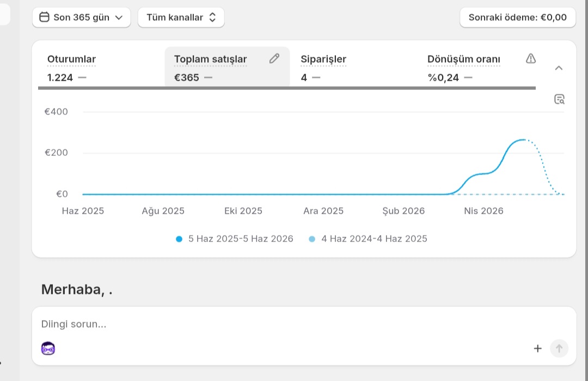Open the Tüm kanallar channel selector
Image resolution: width=588 pixels, height=381 pixels.
pos(181,17)
